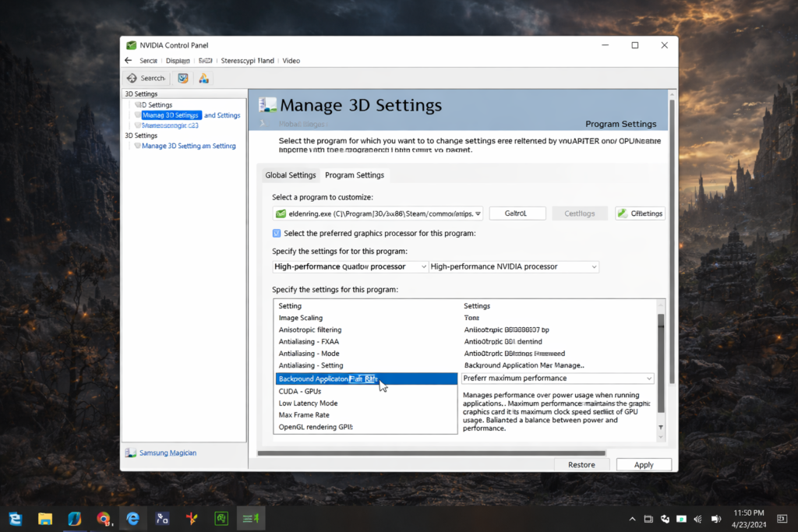Click the Apply button

click(x=644, y=463)
